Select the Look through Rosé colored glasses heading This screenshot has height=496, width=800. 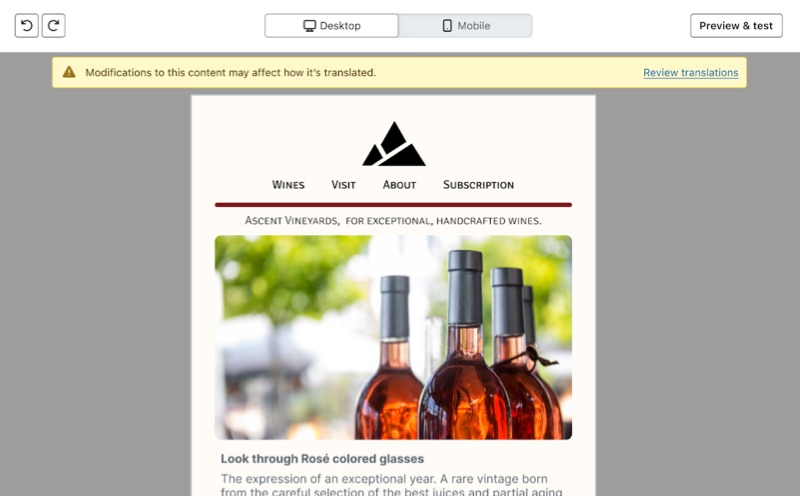coord(322,459)
